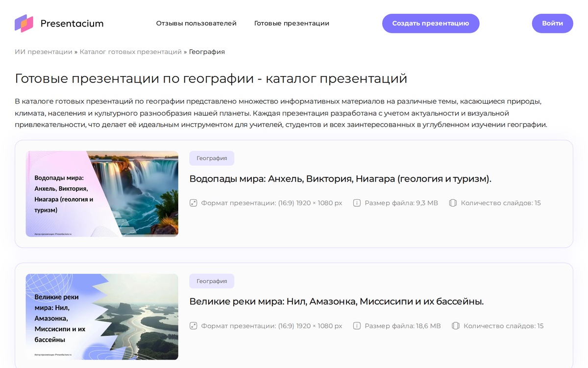Viewport: 588px width, 368px height.
Task: Open Отзывы пользователей menu item
Action: pos(196,24)
